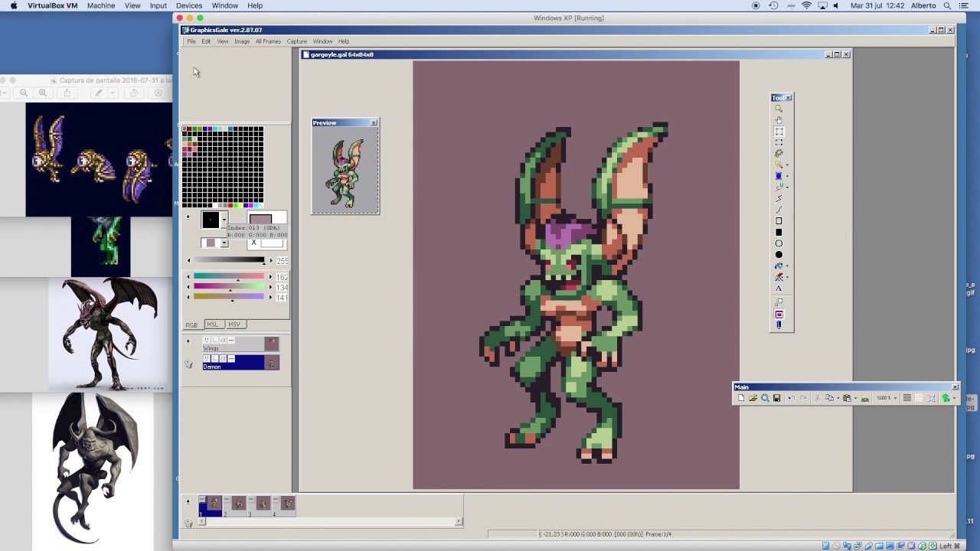
Task: Click the layer trash can icon
Action: pyautogui.click(x=188, y=364)
